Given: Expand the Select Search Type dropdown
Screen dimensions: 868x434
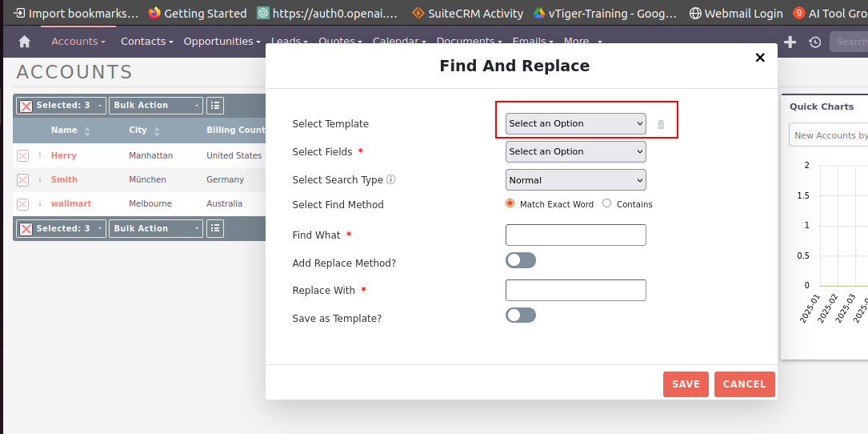Looking at the screenshot, I should coord(575,180).
